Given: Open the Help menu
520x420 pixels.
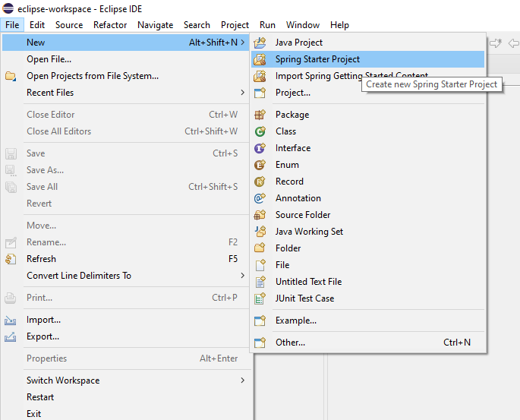Looking at the screenshot, I should coord(339,25).
